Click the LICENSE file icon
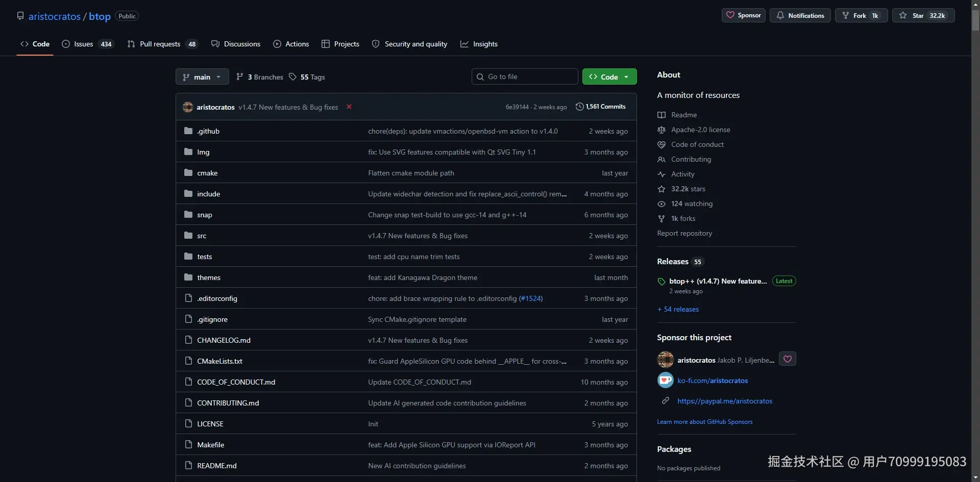This screenshot has width=980, height=482. [x=188, y=423]
